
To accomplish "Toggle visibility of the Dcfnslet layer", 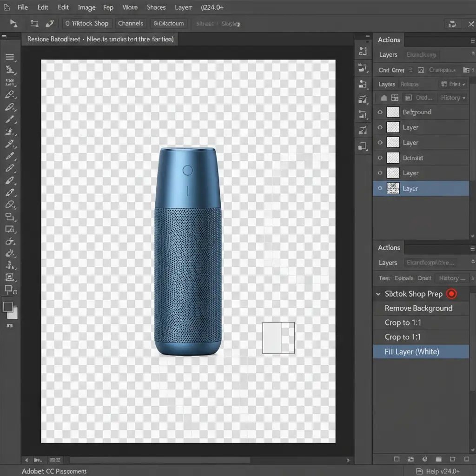I will (380, 158).
